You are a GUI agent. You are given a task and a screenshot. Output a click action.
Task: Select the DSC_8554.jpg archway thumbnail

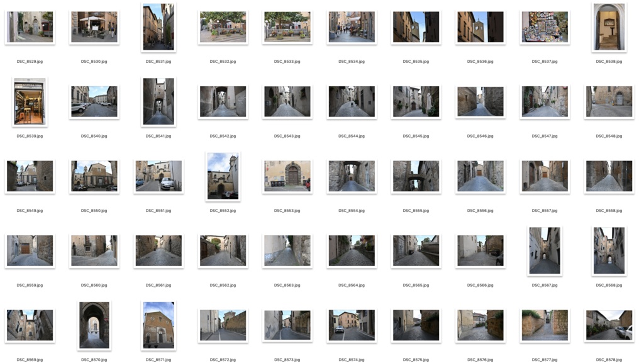coord(352,176)
